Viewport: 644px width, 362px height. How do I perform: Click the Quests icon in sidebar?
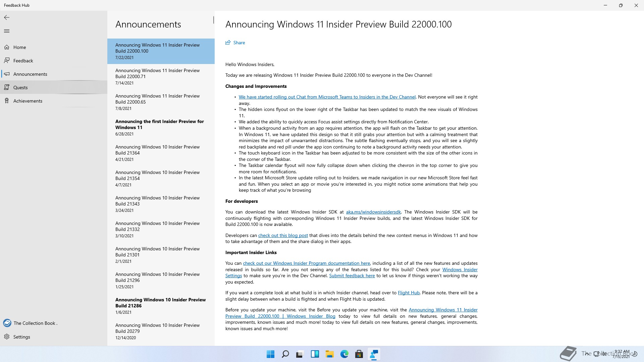[x=7, y=87]
